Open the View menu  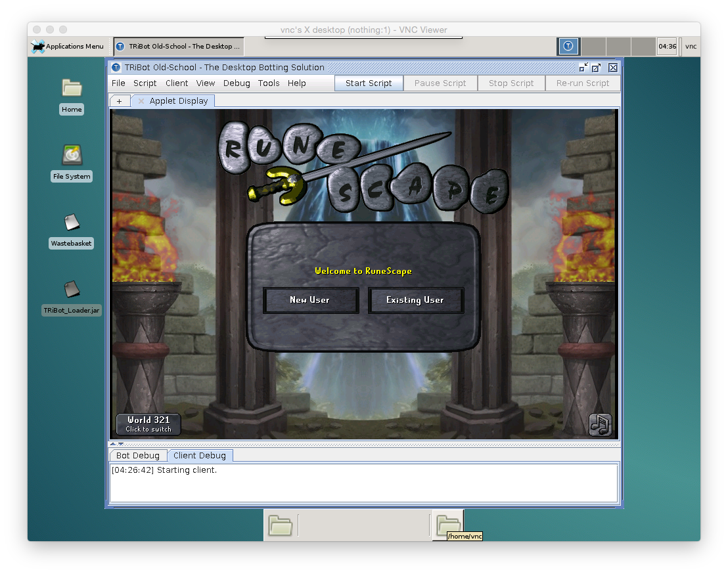(205, 83)
